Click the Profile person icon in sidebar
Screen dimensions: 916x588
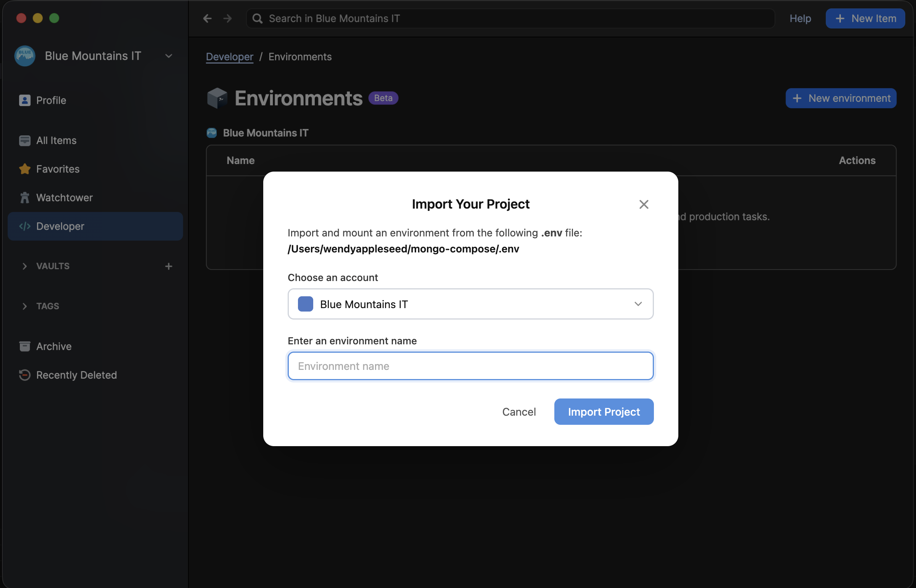point(24,100)
